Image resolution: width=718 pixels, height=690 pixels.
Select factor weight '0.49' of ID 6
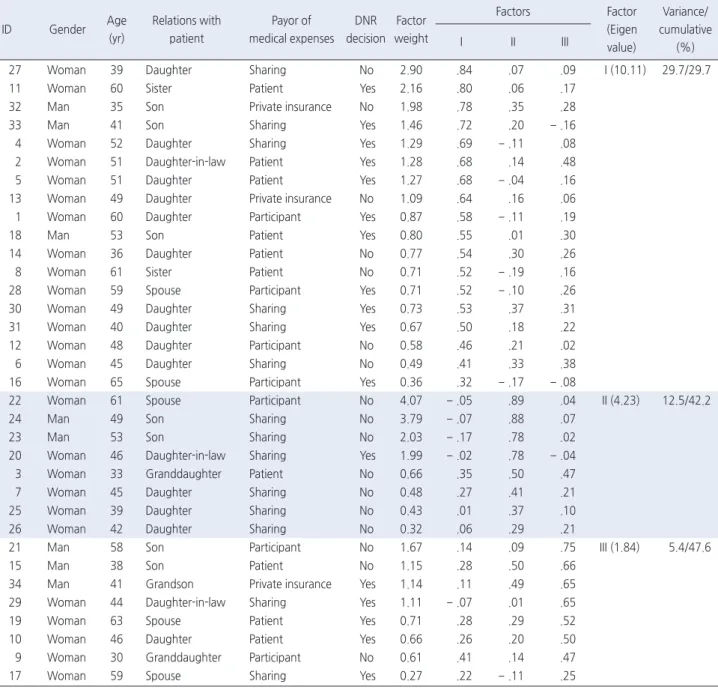(x=411, y=364)
